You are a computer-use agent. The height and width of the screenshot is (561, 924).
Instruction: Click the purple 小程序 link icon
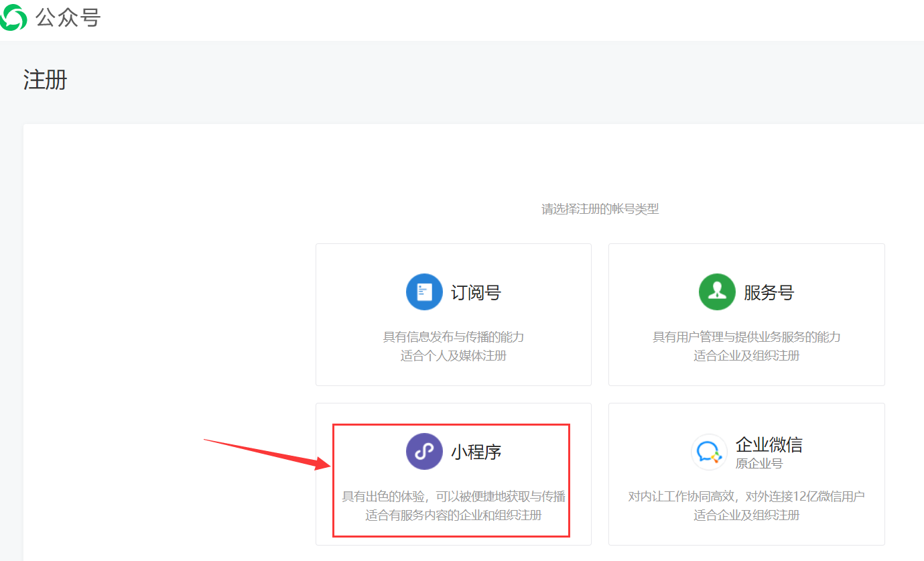424,451
